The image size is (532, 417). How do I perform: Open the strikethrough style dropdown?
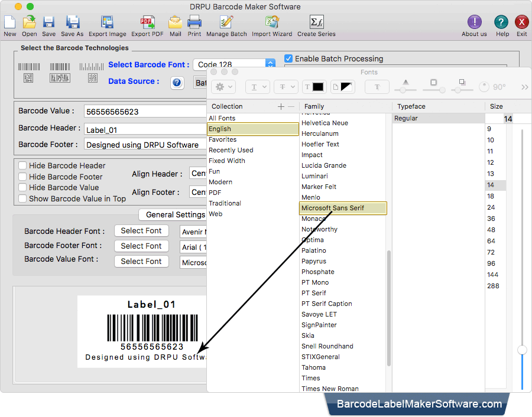[286, 87]
